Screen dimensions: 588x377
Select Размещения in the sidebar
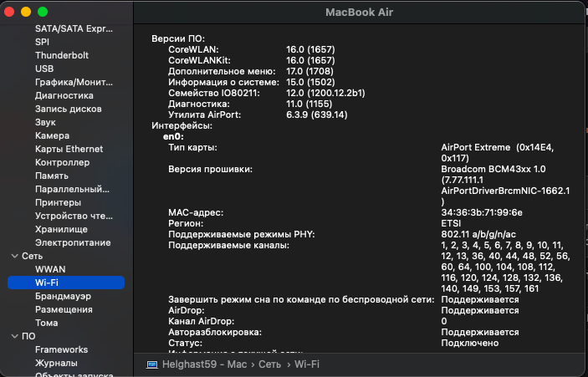tap(64, 309)
